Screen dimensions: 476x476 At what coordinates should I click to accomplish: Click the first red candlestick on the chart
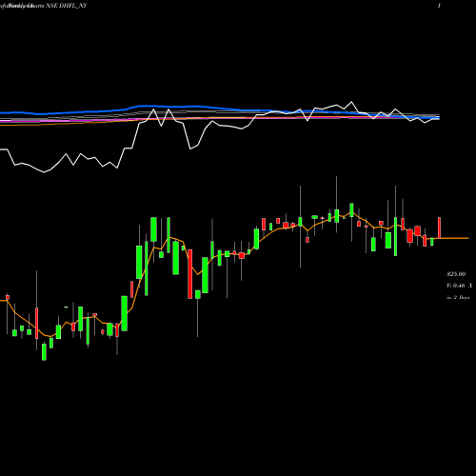8,297
